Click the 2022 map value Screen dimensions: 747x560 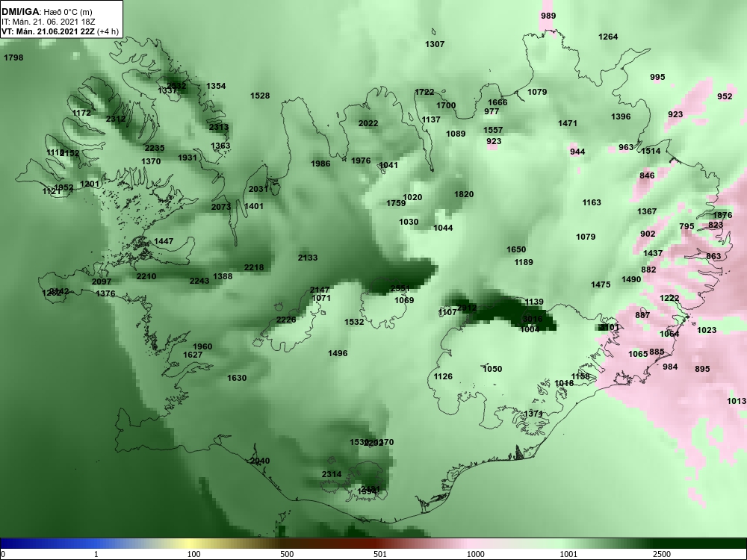pos(368,124)
